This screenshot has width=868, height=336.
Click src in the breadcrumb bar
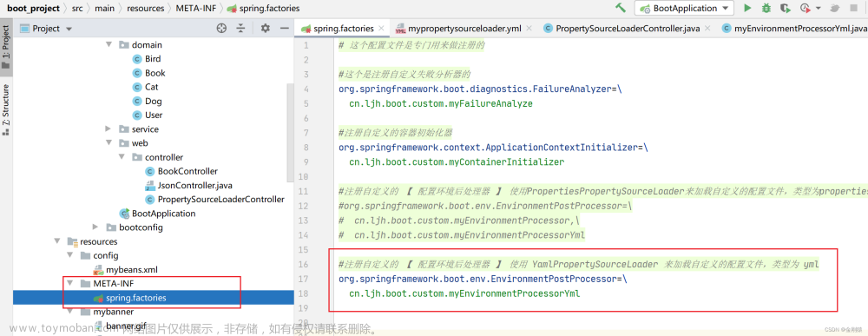[77, 9]
